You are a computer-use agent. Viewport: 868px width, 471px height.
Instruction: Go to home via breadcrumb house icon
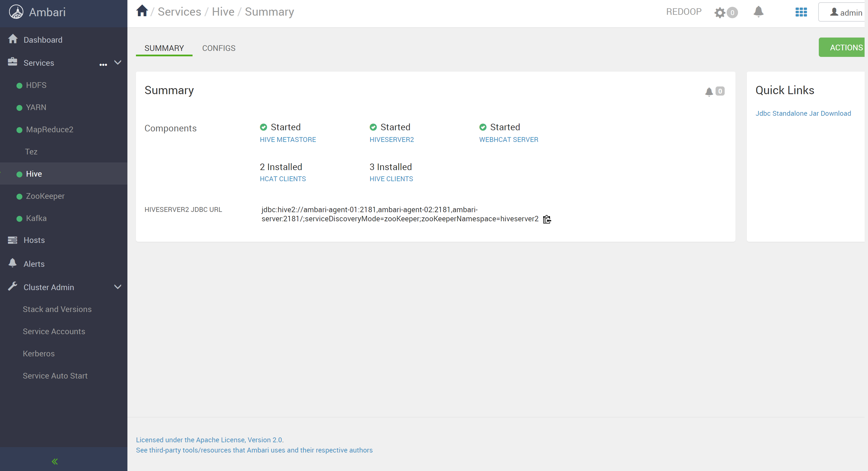[x=142, y=11]
